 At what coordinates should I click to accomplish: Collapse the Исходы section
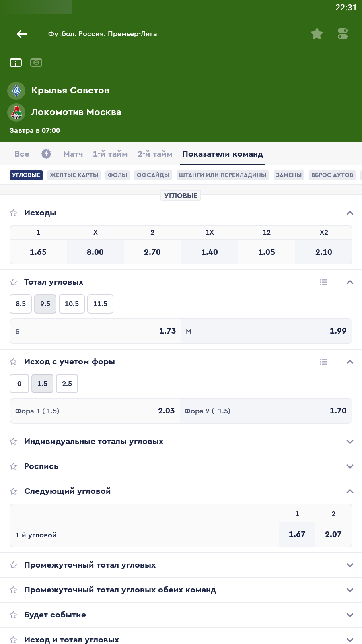(x=350, y=213)
